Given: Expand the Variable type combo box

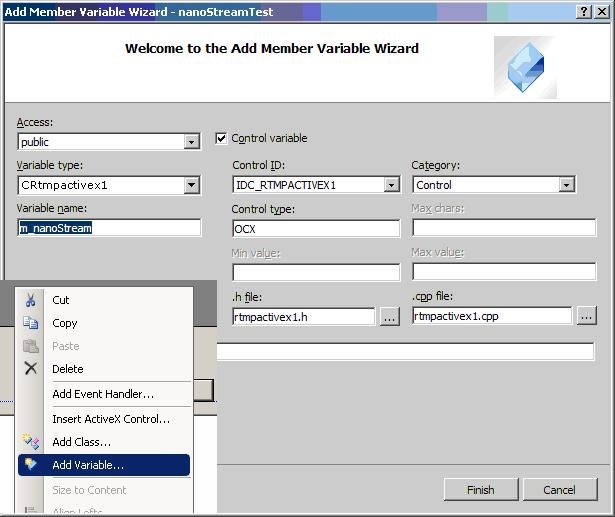Looking at the screenshot, I should (x=192, y=185).
